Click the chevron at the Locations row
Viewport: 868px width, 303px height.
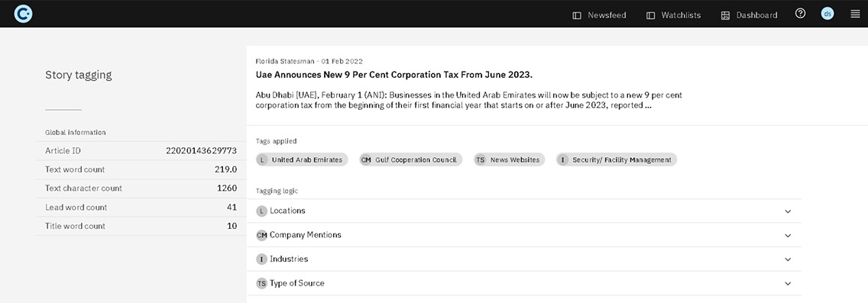788,211
